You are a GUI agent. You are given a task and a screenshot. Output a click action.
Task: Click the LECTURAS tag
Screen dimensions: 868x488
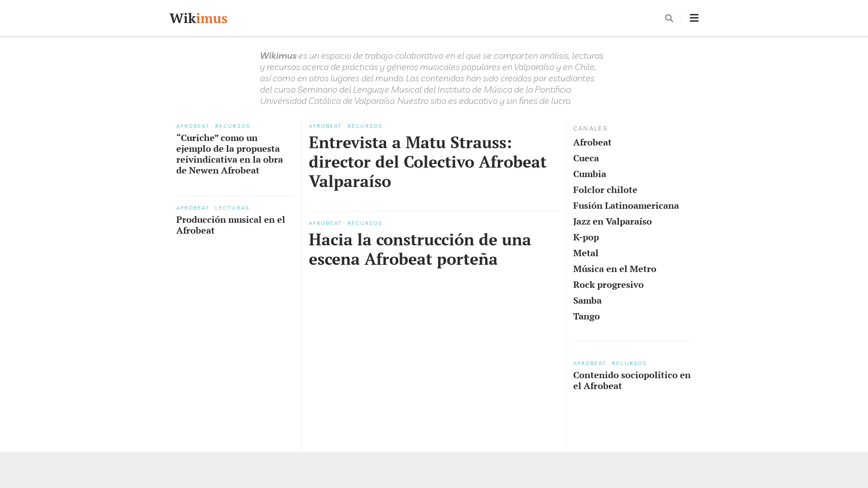(x=232, y=208)
